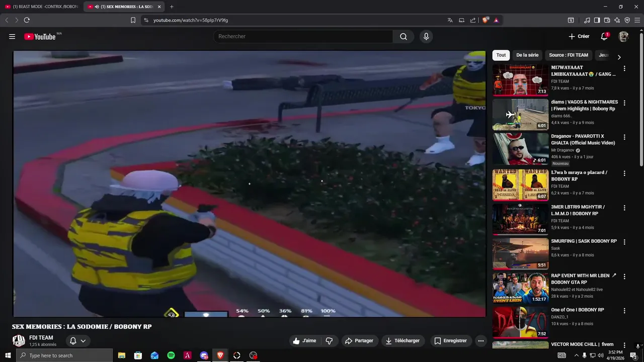The height and width of the screenshot is (362, 644).
Task: Open the notification preferences dropdown for FDI TEAM
Action: [77, 341]
